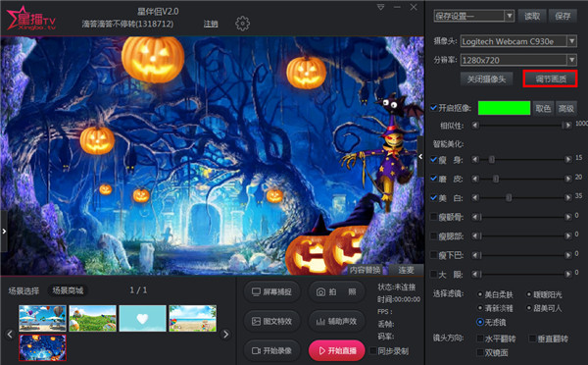Click the green chroma key color swatch
Viewport: 588px width, 365px height.
pyautogui.click(x=504, y=108)
